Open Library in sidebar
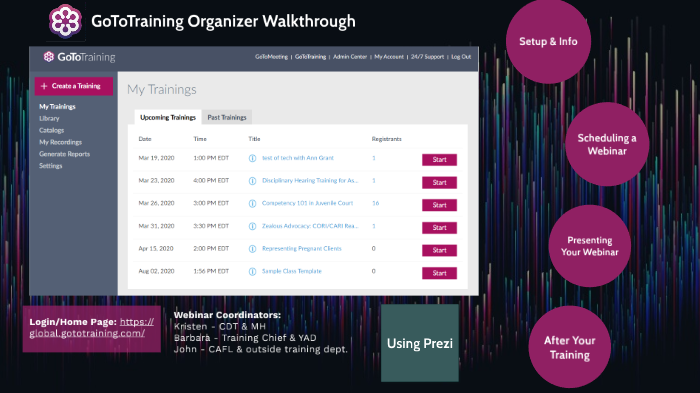The height and width of the screenshot is (393, 700). [x=49, y=118]
